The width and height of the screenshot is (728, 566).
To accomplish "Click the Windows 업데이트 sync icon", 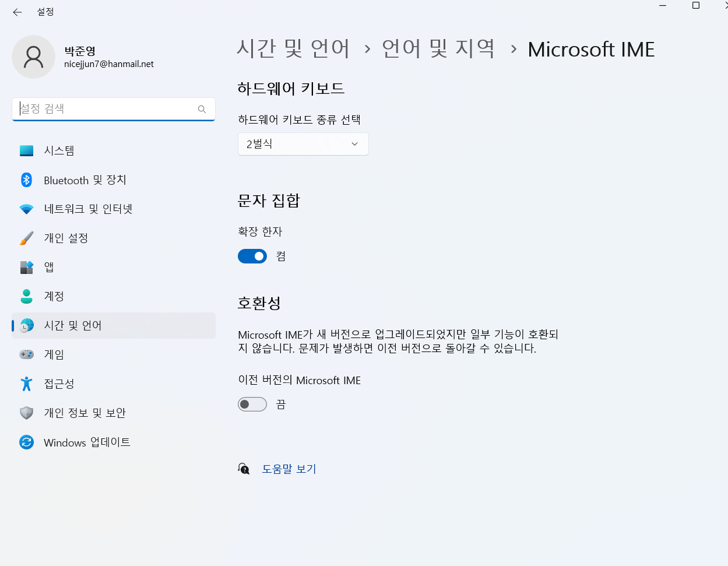I will click(26, 442).
